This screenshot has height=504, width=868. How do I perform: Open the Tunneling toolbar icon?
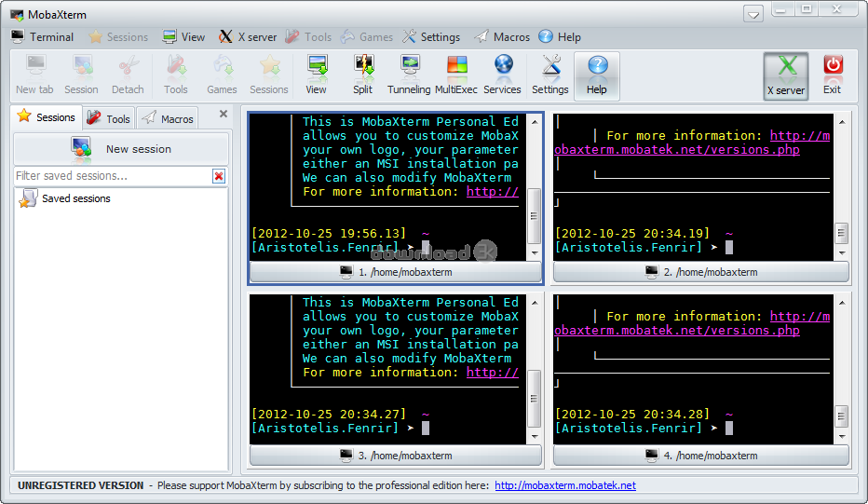(409, 75)
